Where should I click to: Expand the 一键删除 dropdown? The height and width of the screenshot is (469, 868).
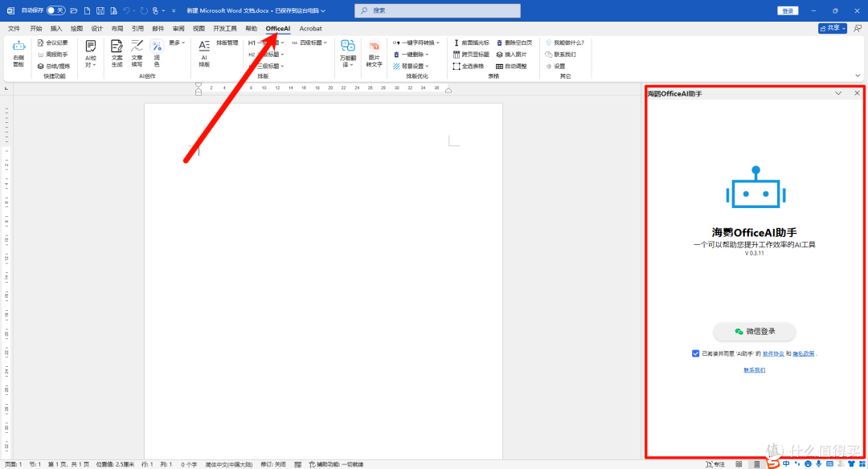(411, 54)
